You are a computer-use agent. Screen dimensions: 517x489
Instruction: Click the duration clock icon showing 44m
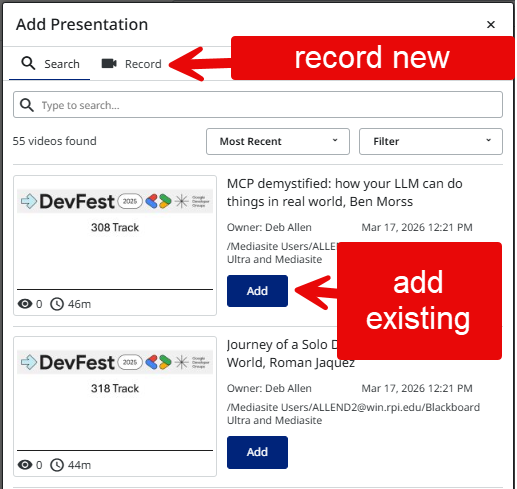tap(57, 465)
